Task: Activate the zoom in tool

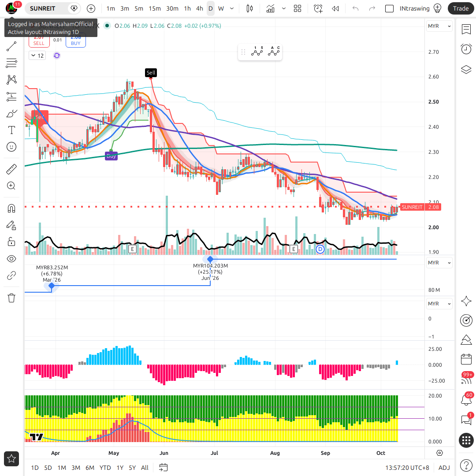Action: tap(11, 186)
